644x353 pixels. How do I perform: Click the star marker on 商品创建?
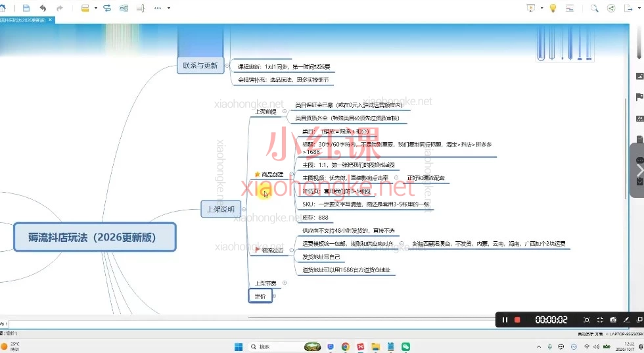pos(257,174)
